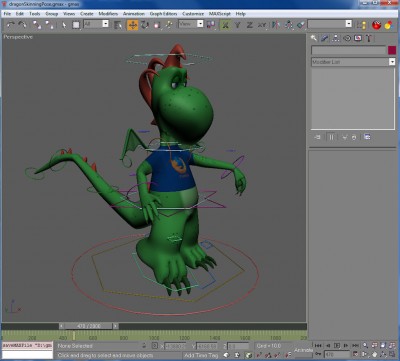Click Show End Result in modifier stack
Image resolution: width=400 pixels, height=361 pixels.
331,137
